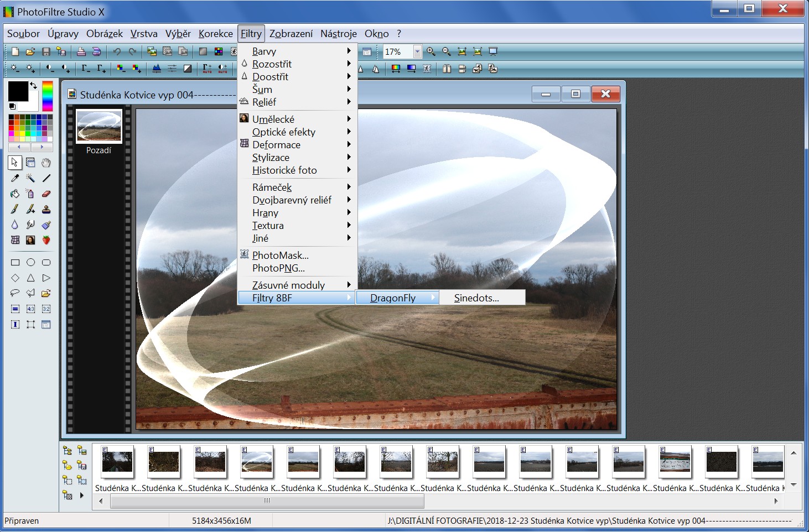Viewport: 809px width, 532px height.
Task: Pick the white swatch in the palette
Action: click(50, 139)
